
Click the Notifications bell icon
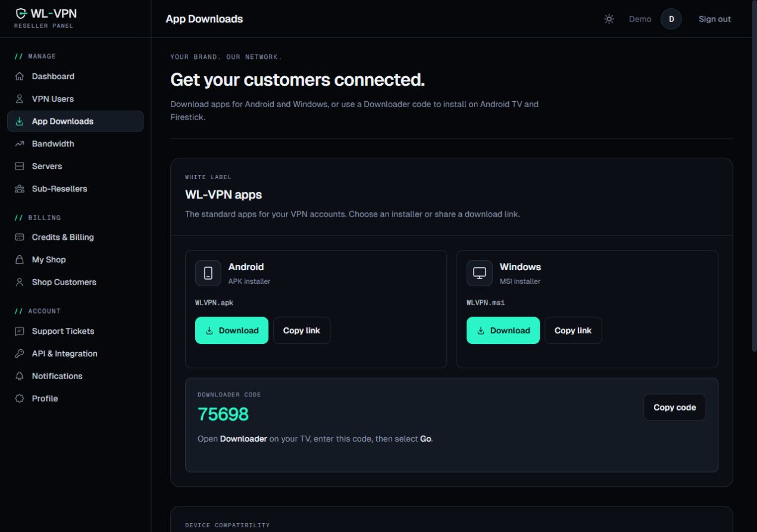(x=20, y=376)
